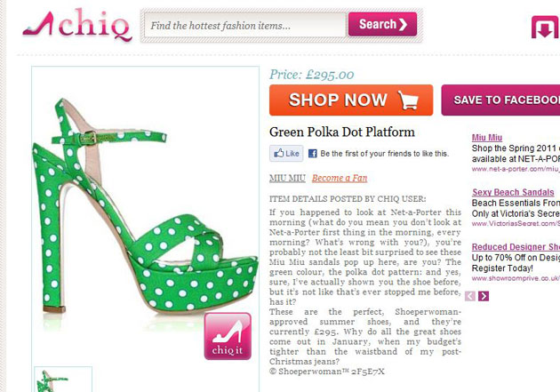The width and height of the screenshot is (560, 392).
Task: Open the Miu Miu ad link
Action: (x=487, y=138)
